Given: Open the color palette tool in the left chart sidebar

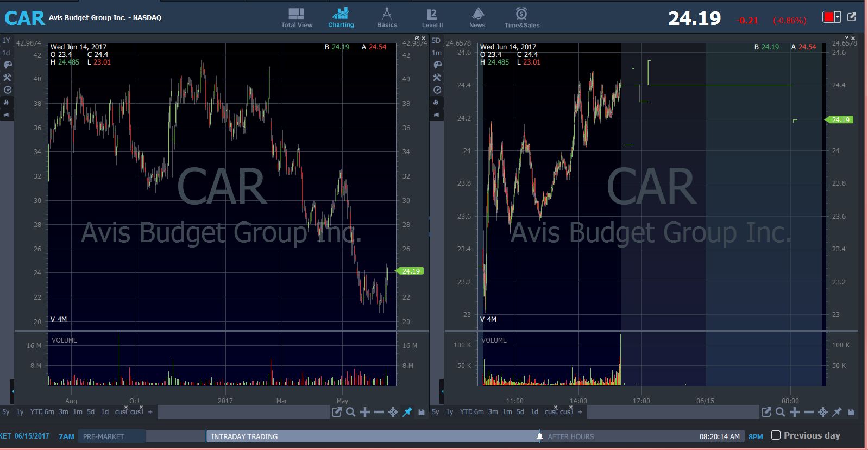Looking at the screenshot, I should [x=8, y=65].
